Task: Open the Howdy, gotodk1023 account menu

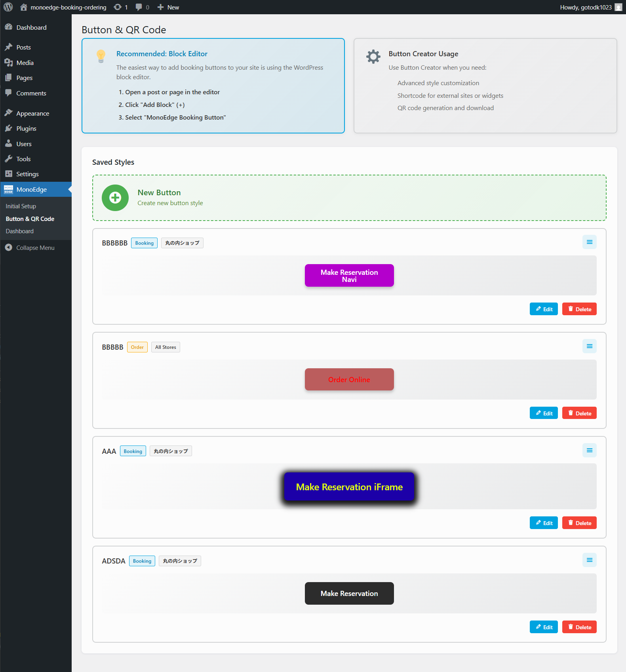Action: (x=591, y=7)
